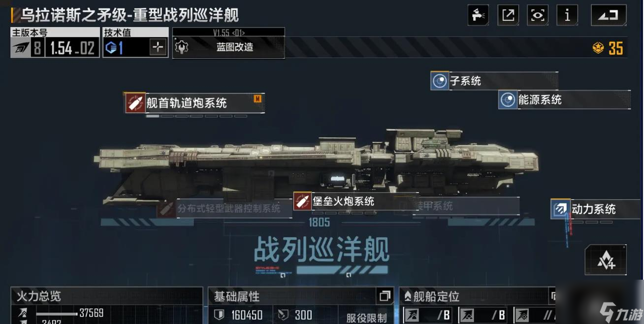Click the plus icon beside 技术值
Viewport: 644px width, 324px height.
[x=158, y=48]
